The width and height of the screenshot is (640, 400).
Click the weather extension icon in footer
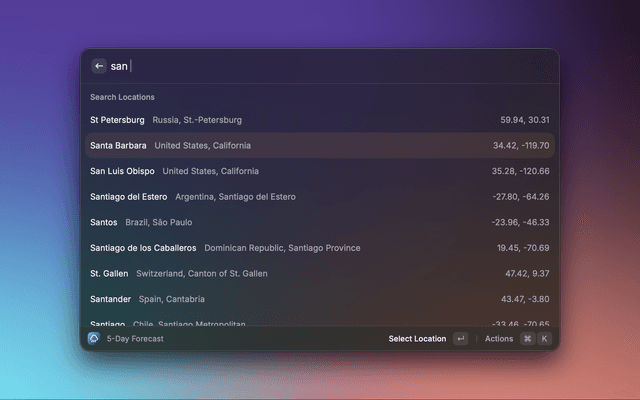[93, 339]
